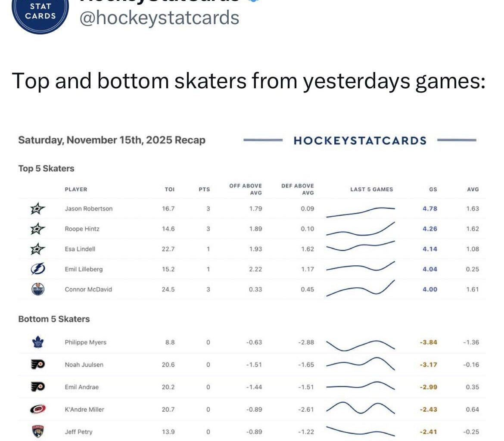Click the Dallas Stars logo beside Jason Robertson
Viewport: 504px width, 441px height.
pos(38,209)
